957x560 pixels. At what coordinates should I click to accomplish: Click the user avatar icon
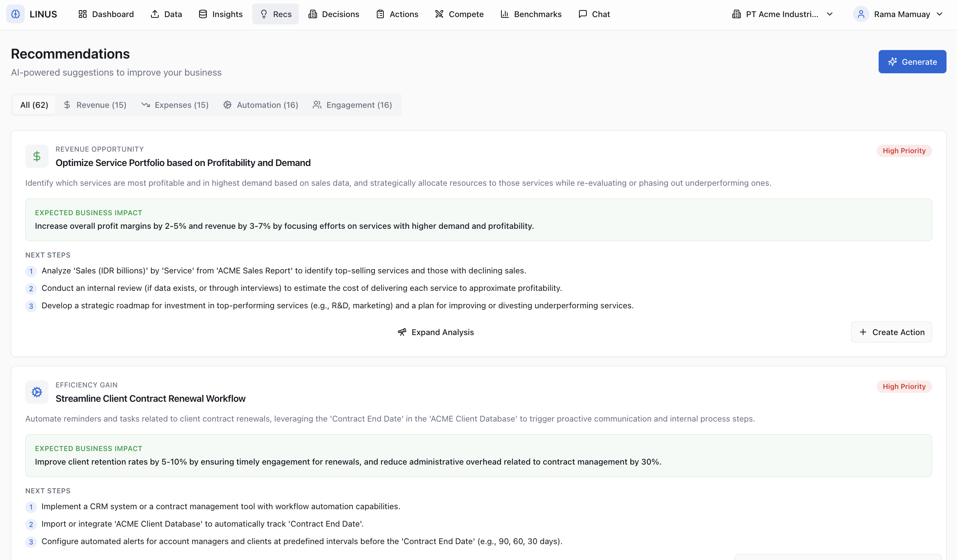[861, 14]
